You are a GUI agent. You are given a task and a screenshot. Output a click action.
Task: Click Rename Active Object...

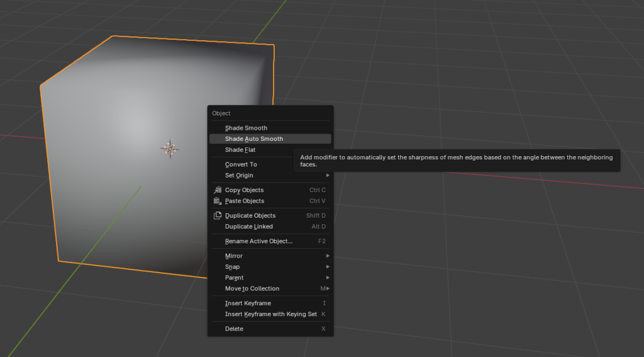pos(258,241)
